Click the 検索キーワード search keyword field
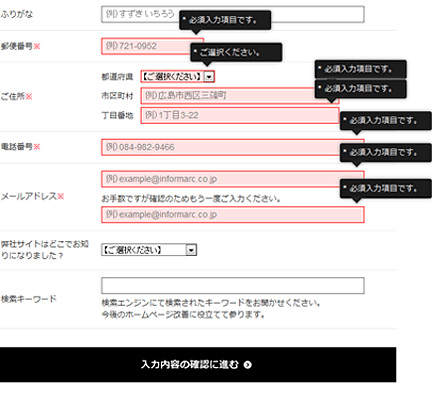This screenshot has width=432, height=400. [233, 286]
